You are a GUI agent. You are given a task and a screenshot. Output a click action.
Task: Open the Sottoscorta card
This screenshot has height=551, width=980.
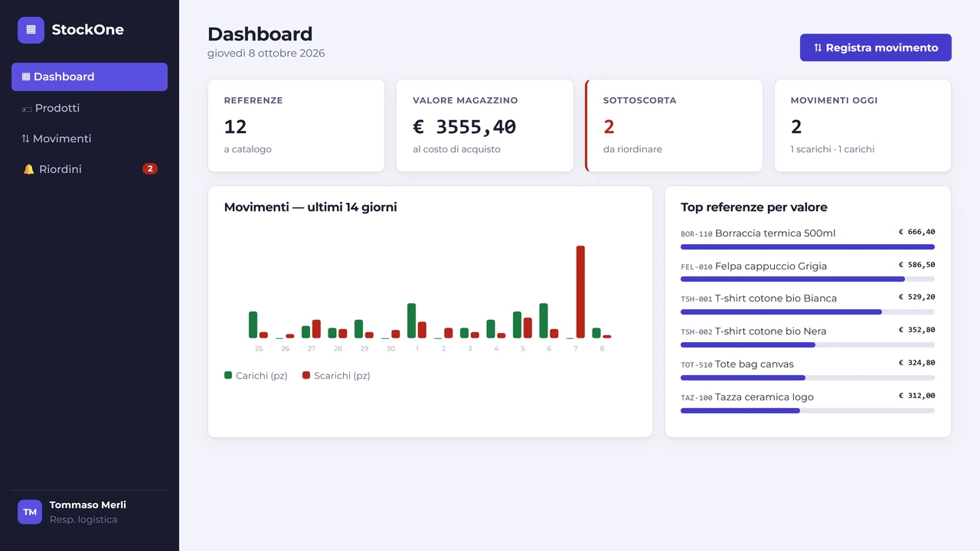click(674, 126)
